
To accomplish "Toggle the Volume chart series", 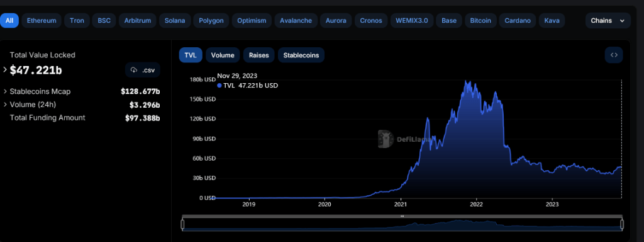I will click(223, 55).
